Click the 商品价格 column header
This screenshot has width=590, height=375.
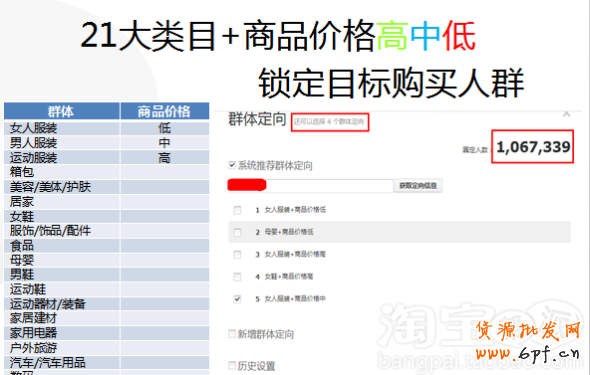point(164,111)
